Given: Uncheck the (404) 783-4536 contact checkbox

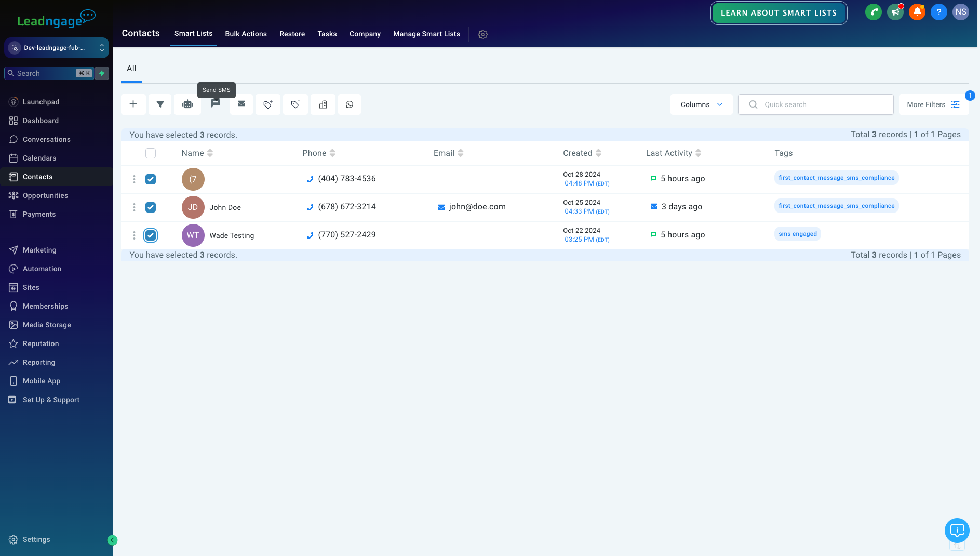Looking at the screenshot, I should (151, 179).
